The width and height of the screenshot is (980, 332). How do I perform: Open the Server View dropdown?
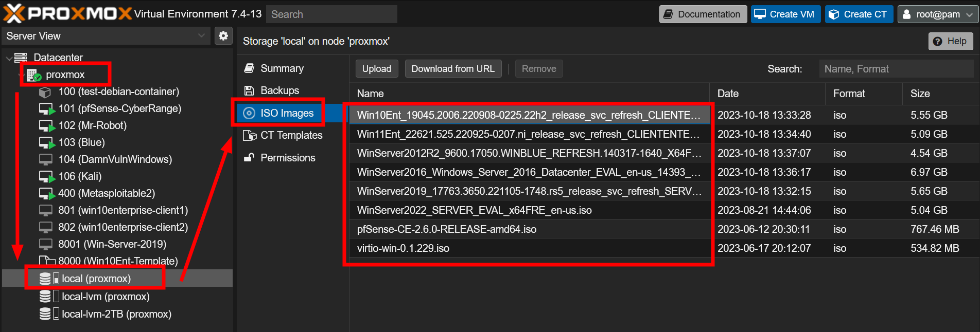click(x=106, y=36)
